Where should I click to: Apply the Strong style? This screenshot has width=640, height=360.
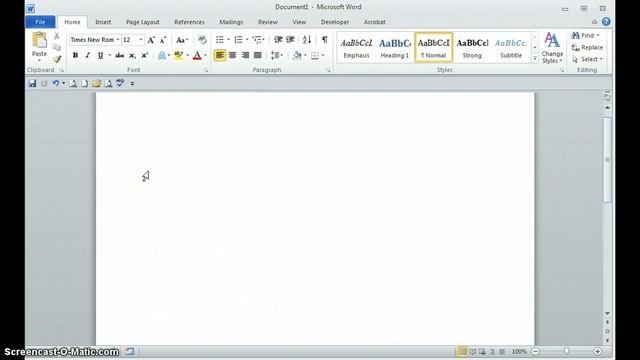(472, 48)
